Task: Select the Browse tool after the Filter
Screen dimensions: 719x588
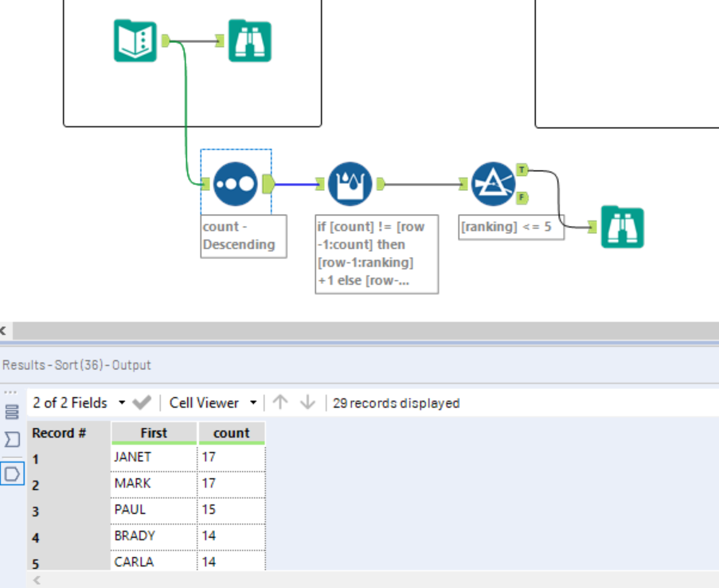Action: point(622,227)
